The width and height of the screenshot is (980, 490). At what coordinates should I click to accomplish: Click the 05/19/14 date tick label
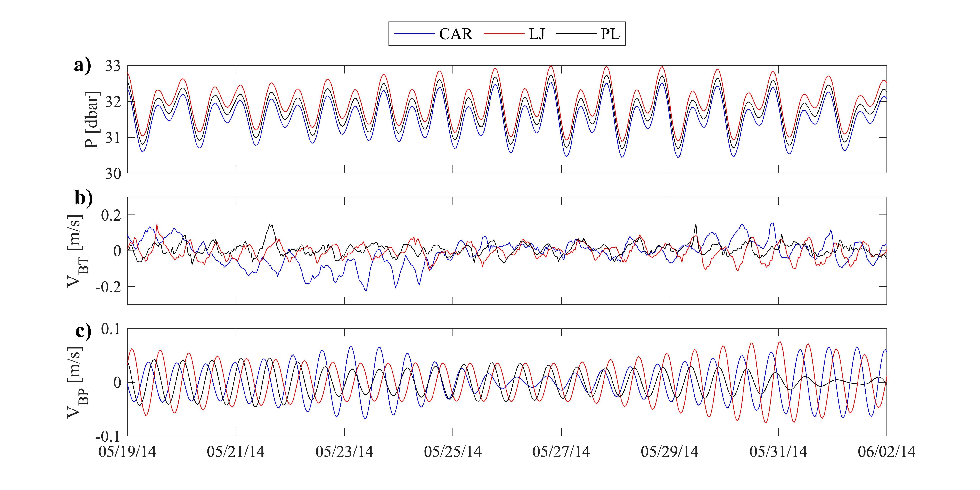click(x=127, y=452)
